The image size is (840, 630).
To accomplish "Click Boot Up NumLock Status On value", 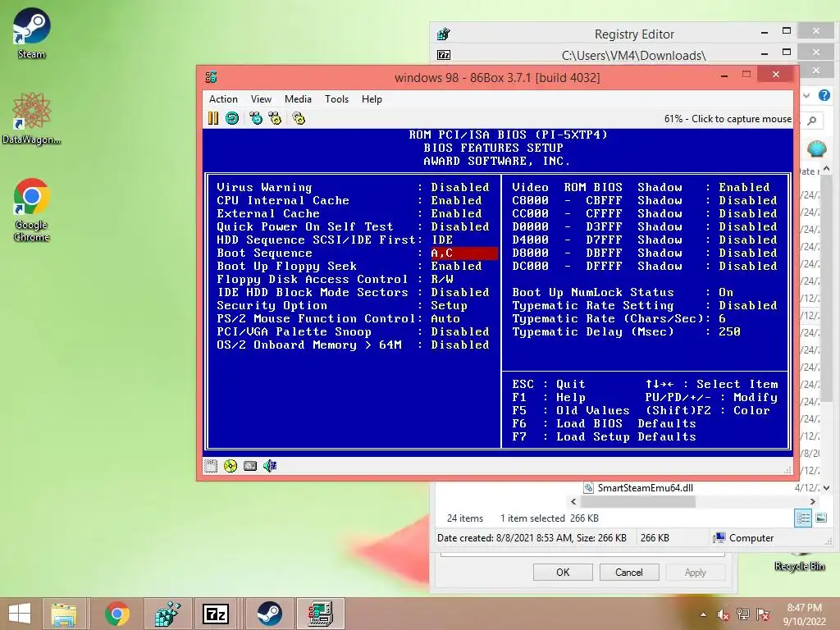I will tap(726, 293).
